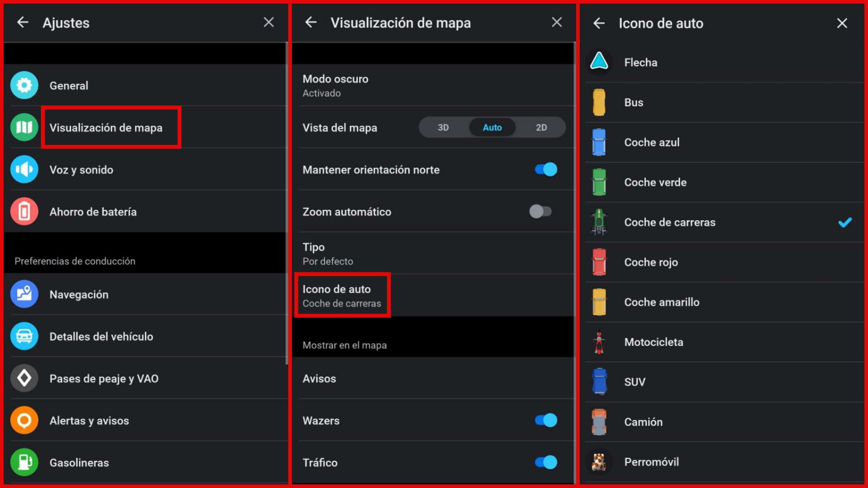Enable Zoom automático switch

[x=540, y=211]
